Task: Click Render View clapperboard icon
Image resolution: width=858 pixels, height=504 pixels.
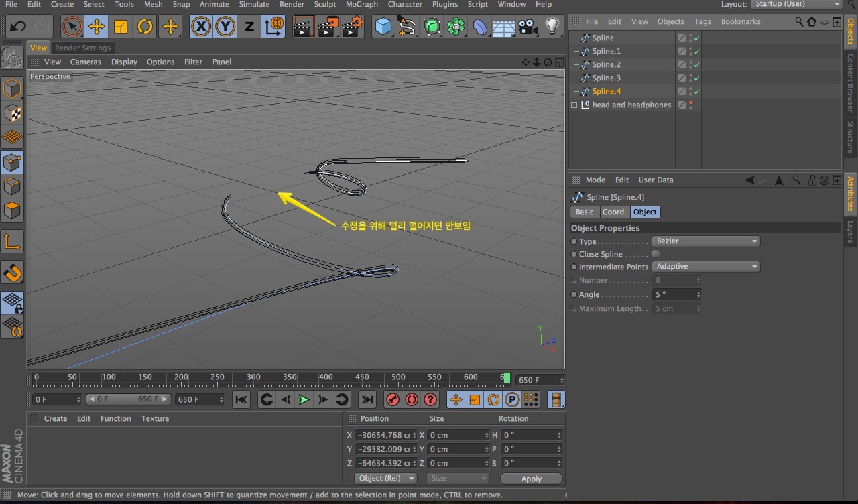Action: click(x=304, y=27)
